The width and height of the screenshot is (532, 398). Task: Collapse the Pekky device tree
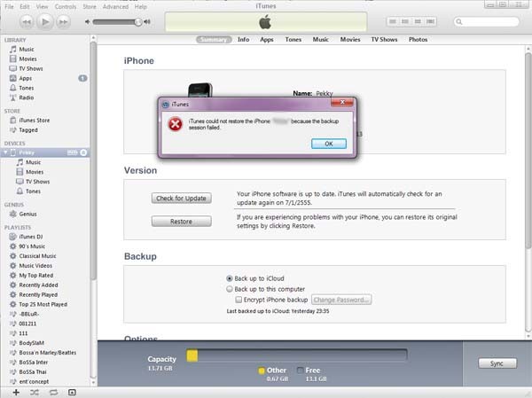pyautogui.click(x=5, y=152)
